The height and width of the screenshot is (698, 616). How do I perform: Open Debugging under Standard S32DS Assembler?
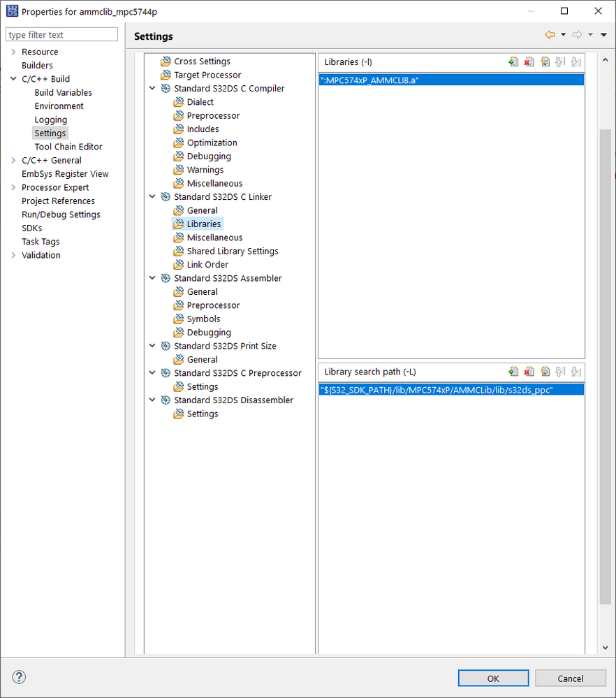tap(210, 333)
